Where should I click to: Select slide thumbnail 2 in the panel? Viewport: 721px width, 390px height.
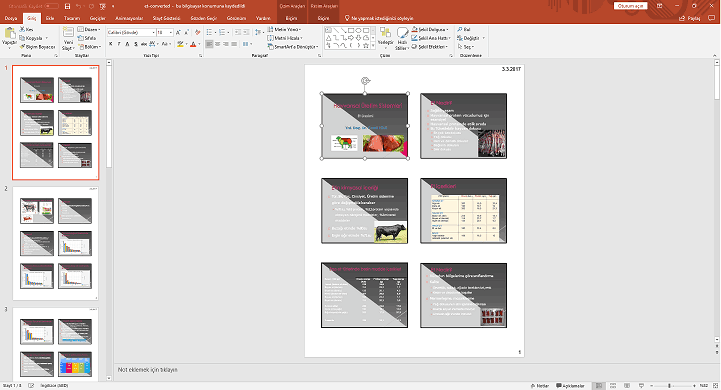click(x=55, y=243)
